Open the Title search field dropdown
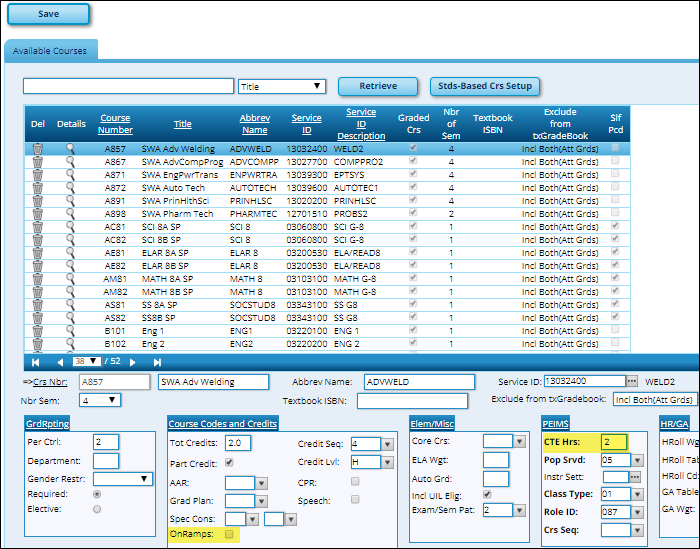Image resolution: width=700 pixels, height=549 pixels. pos(280,87)
